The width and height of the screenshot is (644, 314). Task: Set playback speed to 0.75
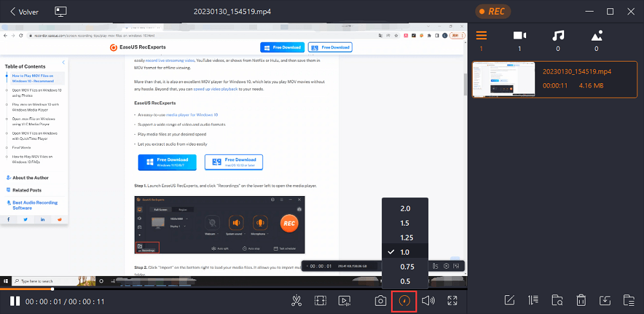(x=405, y=267)
